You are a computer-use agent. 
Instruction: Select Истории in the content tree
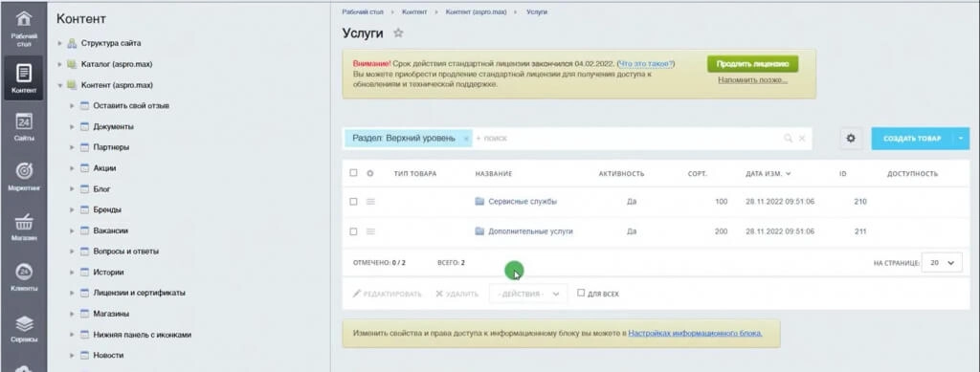(108, 273)
